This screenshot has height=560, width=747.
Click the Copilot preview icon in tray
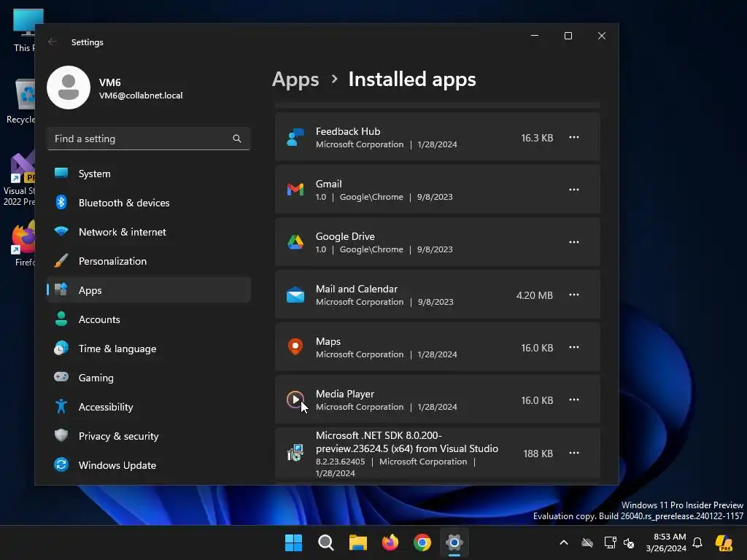click(x=724, y=542)
